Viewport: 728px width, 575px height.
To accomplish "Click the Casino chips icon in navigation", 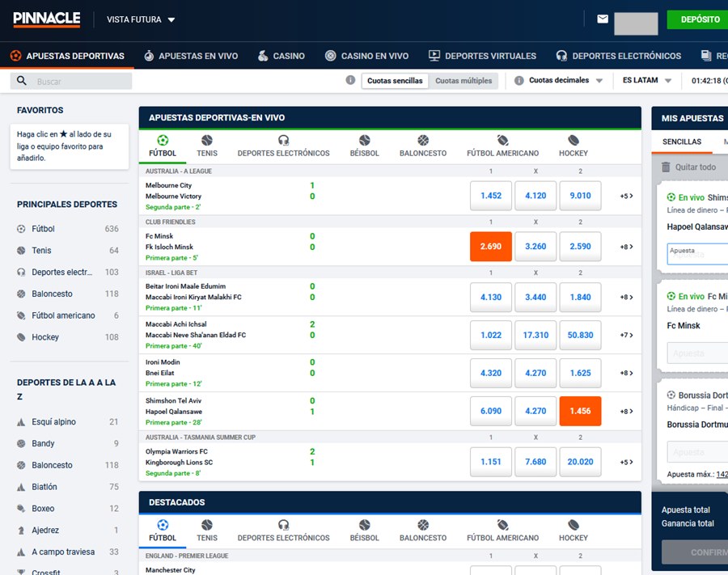I will pyautogui.click(x=263, y=56).
